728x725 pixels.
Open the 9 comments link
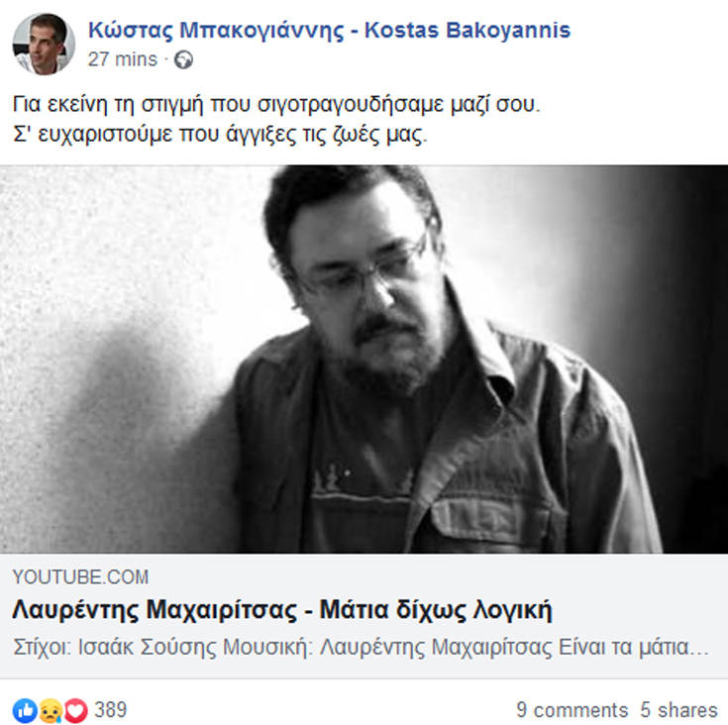[x=572, y=710]
